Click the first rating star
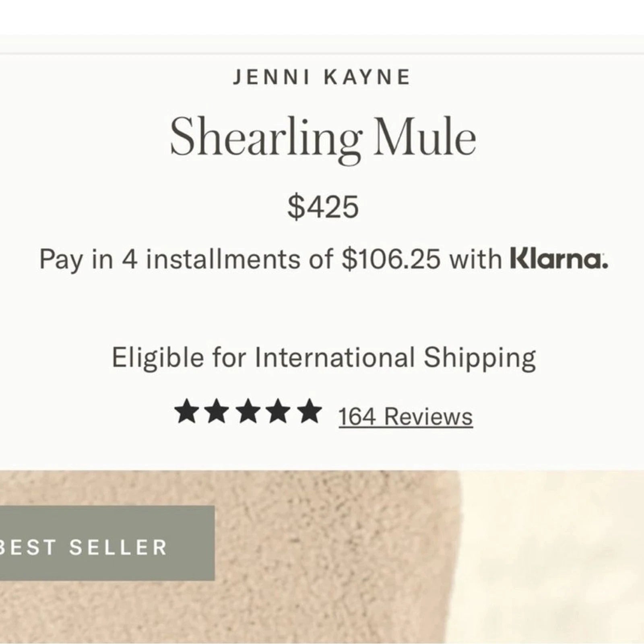644x644 pixels. click(186, 412)
